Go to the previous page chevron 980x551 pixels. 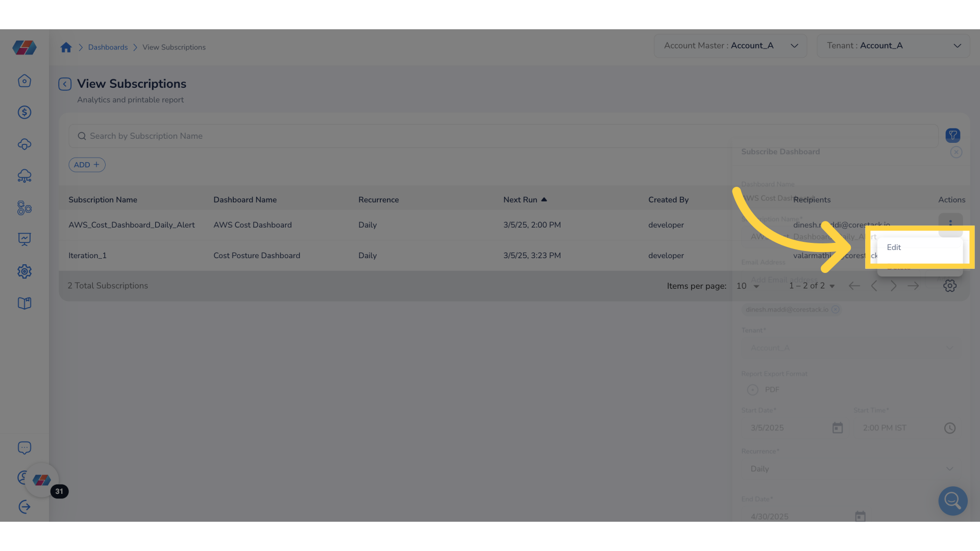point(874,286)
